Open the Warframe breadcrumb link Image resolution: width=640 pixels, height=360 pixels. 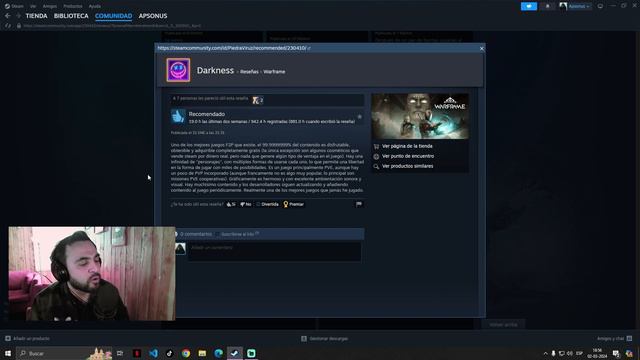tap(274, 71)
